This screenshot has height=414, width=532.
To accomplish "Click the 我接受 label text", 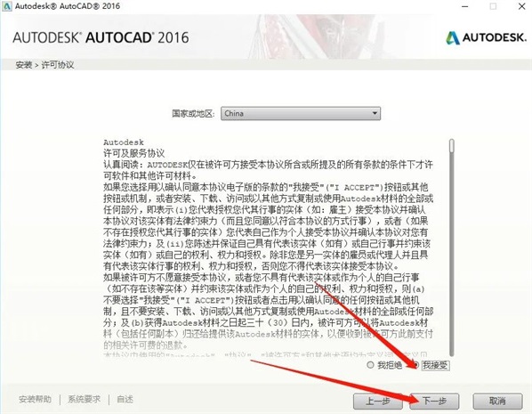I will [435, 365].
